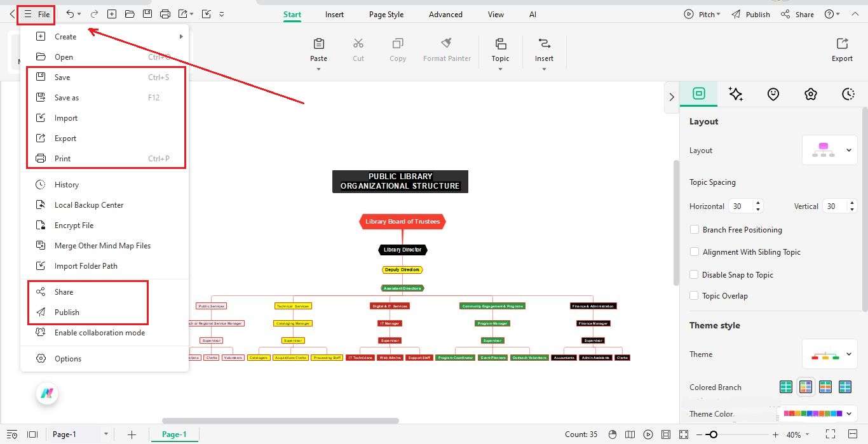Open History from File menu
Screen dimensions: 868x444
pyautogui.click(x=105, y=184)
